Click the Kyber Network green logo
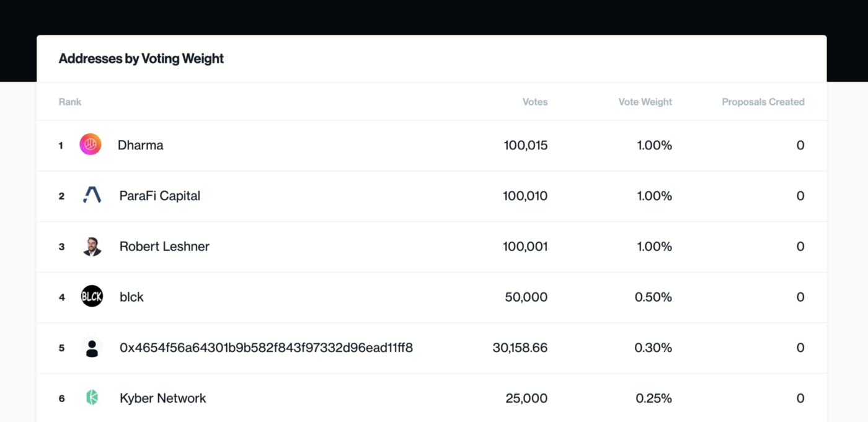Image resolution: width=868 pixels, height=422 pixels. [x=92, y=398]
